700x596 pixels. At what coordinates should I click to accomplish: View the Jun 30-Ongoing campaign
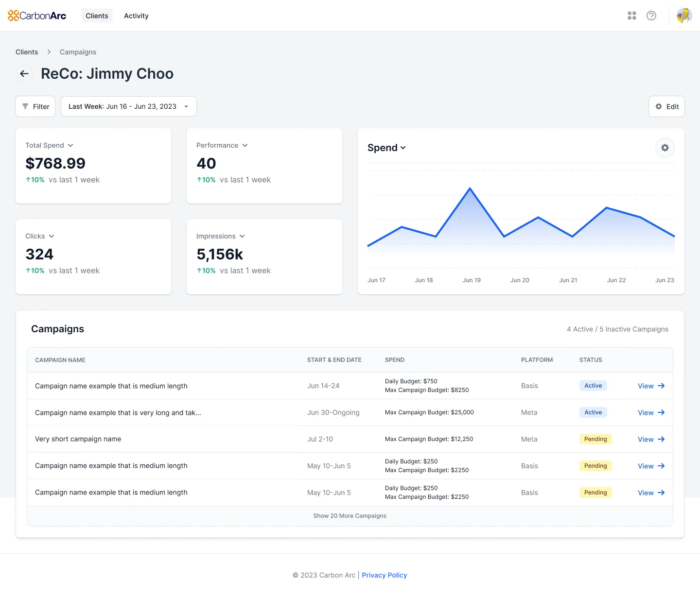coord(651,412)
